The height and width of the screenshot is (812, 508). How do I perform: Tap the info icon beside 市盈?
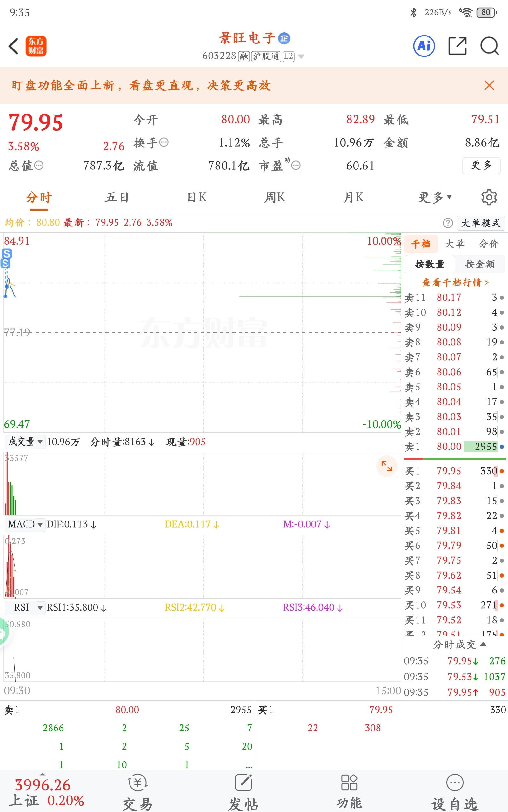tap(296, 165)
